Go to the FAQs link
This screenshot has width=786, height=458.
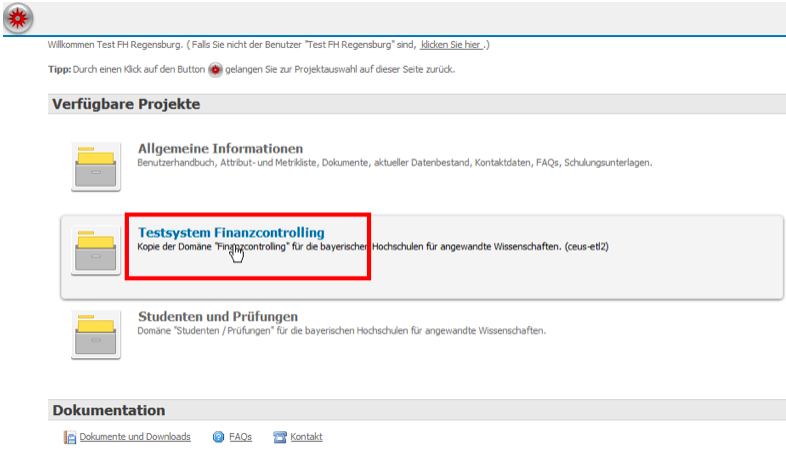point(240,437)
